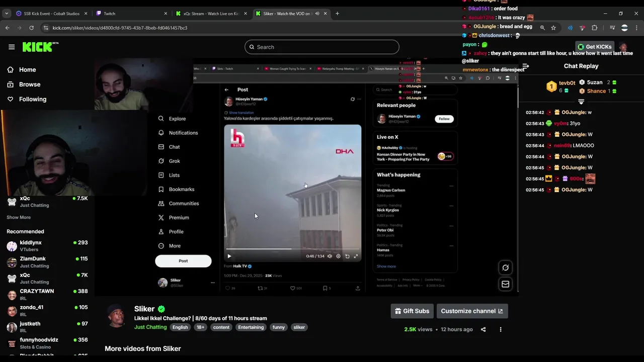This screenshot has height=362, width=644.
Task: Open CRAZYTAWN recommended channel
Action: point(47,294)
